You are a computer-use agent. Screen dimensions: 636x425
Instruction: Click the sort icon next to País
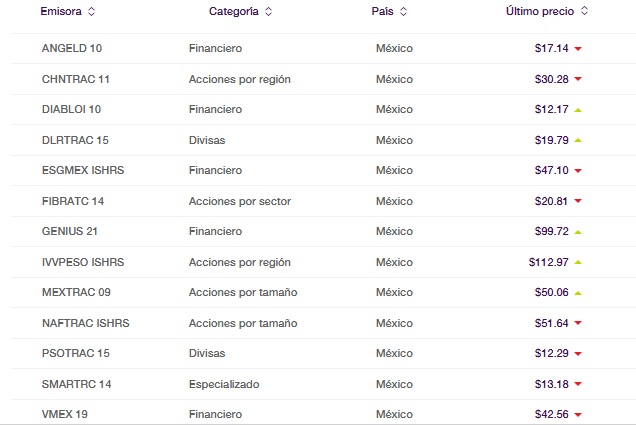403,12
